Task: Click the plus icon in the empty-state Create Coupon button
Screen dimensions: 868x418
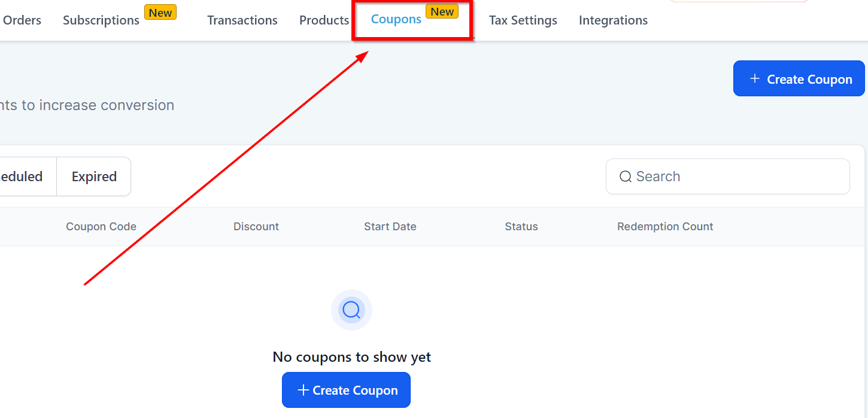Action: coord(303,390)
